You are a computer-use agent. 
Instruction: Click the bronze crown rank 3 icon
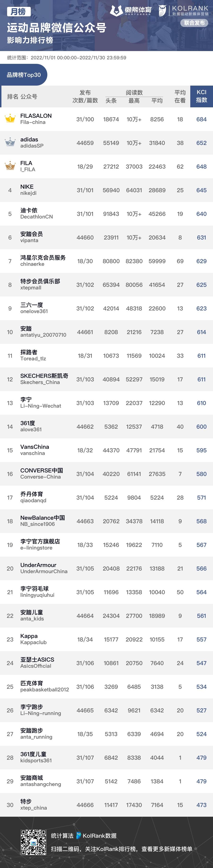point(10,166)
